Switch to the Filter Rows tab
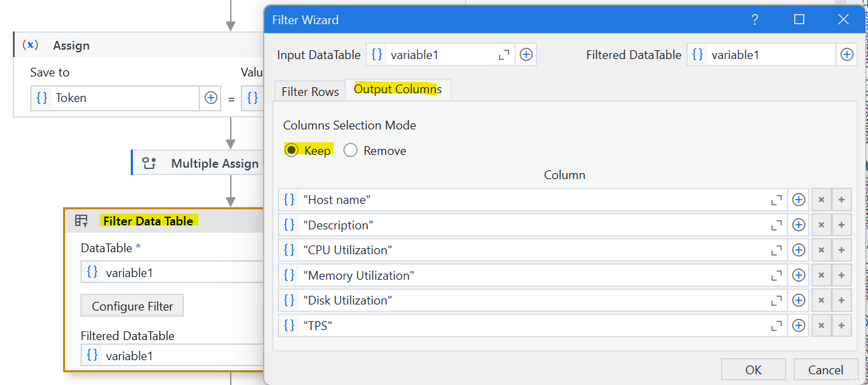Viewport: 868px width, 385px height. pyautogui.click(x=310, y=91)
